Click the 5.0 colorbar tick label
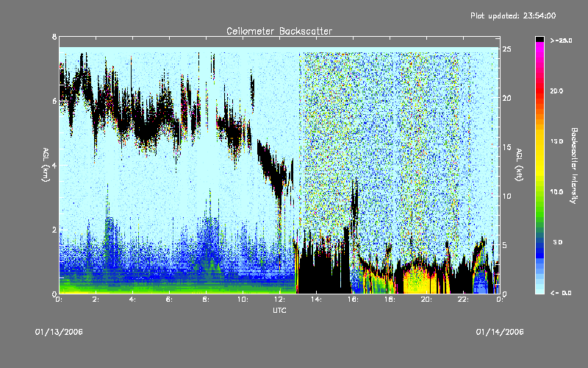This screenshot has height=368, width=588. click(558, 242)
